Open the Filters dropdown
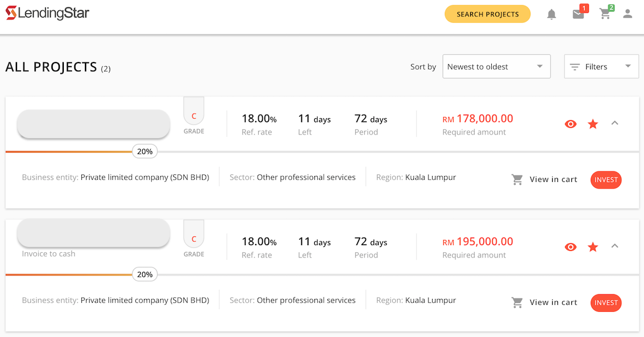The width and height of the screenshot is (644, 337). click(x=601, y=67)
